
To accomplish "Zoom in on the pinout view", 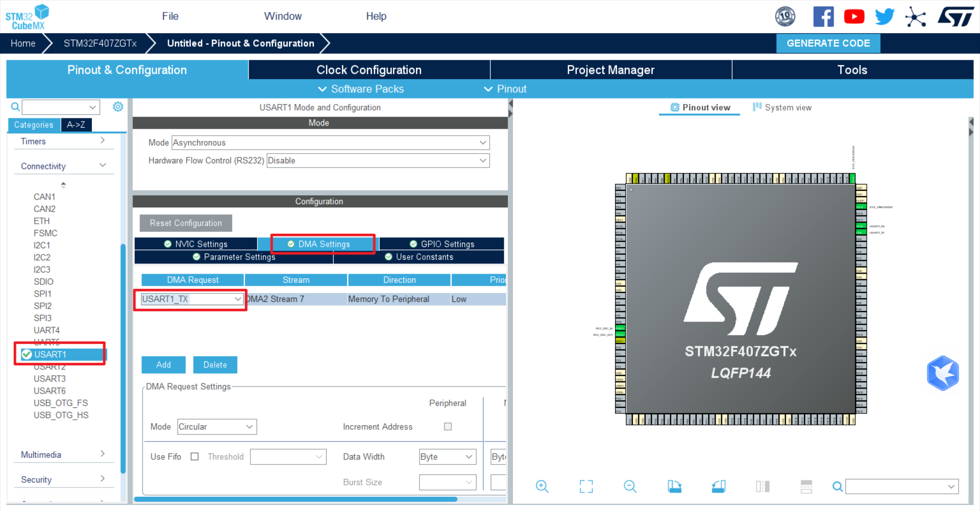I will [542, 486].
